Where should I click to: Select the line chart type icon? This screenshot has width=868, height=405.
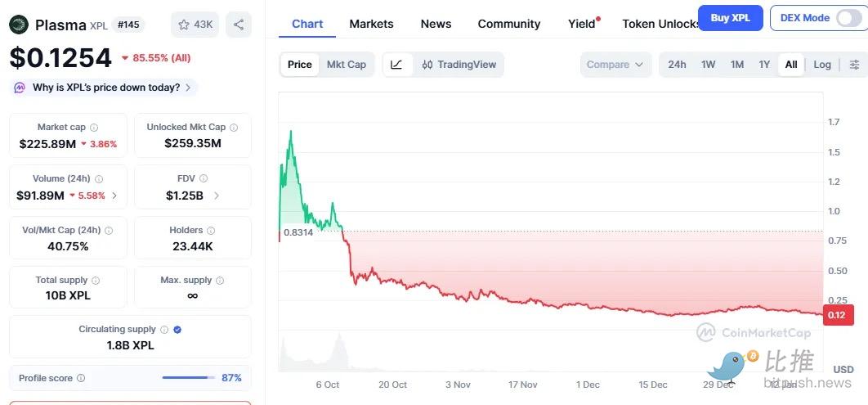coord(396,65)
